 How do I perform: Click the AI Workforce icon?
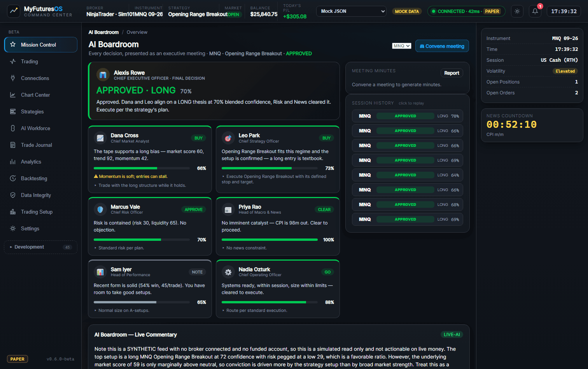tap(13, 128)
